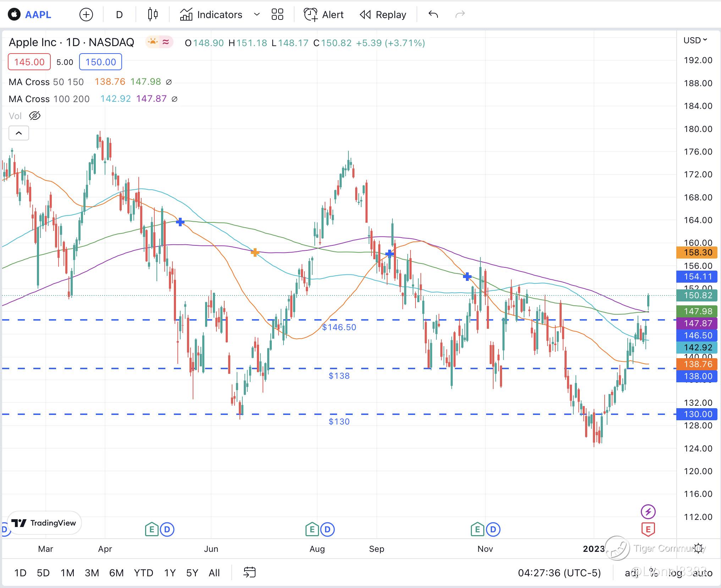Expand the Indicators favorites chevron
The height and width of the screenshot is (588, 721).
(257, 15)
